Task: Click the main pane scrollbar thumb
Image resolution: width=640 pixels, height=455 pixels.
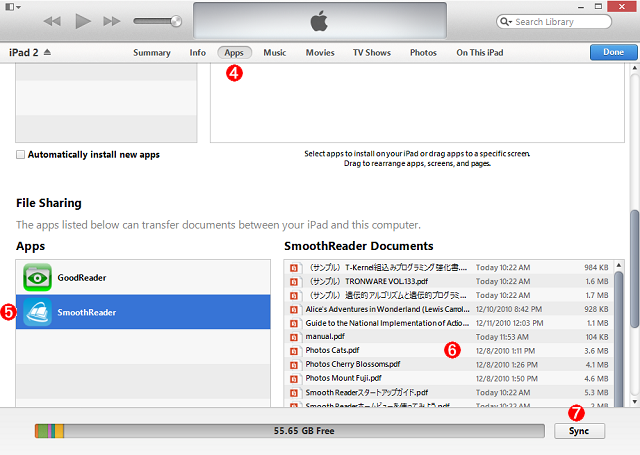Action: 634,269
